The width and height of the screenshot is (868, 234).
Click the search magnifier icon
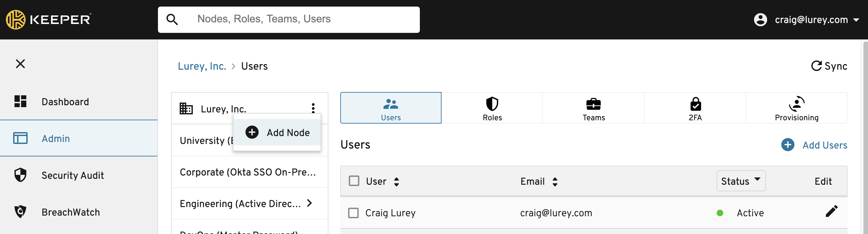[172, 19]
